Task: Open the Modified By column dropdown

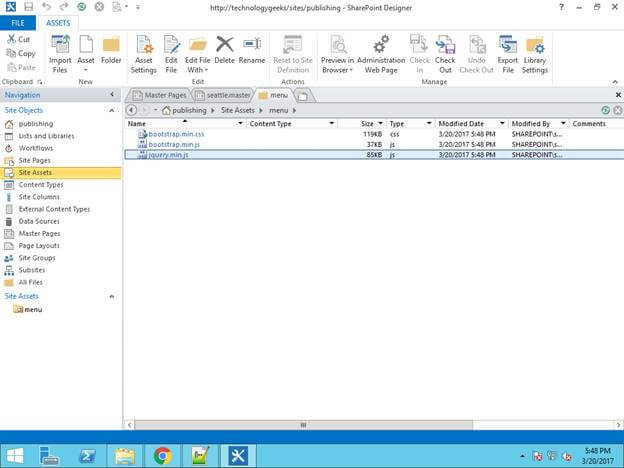Action: click(563, 123)
